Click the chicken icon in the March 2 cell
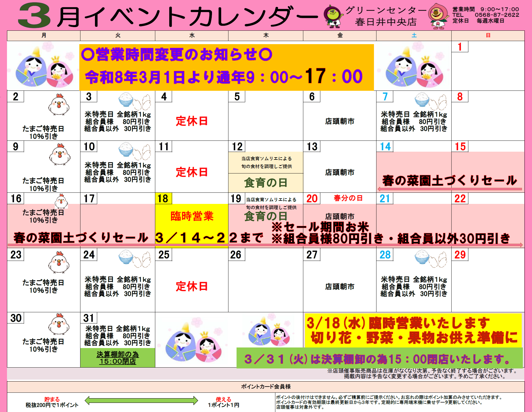Viewport: 532px width, 412px height. 59,105
